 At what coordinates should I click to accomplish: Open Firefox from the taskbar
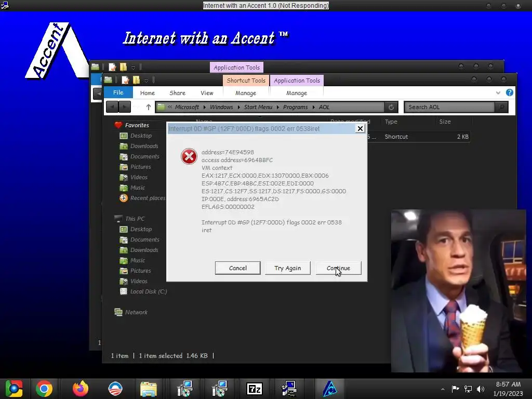tap(81, 389)
